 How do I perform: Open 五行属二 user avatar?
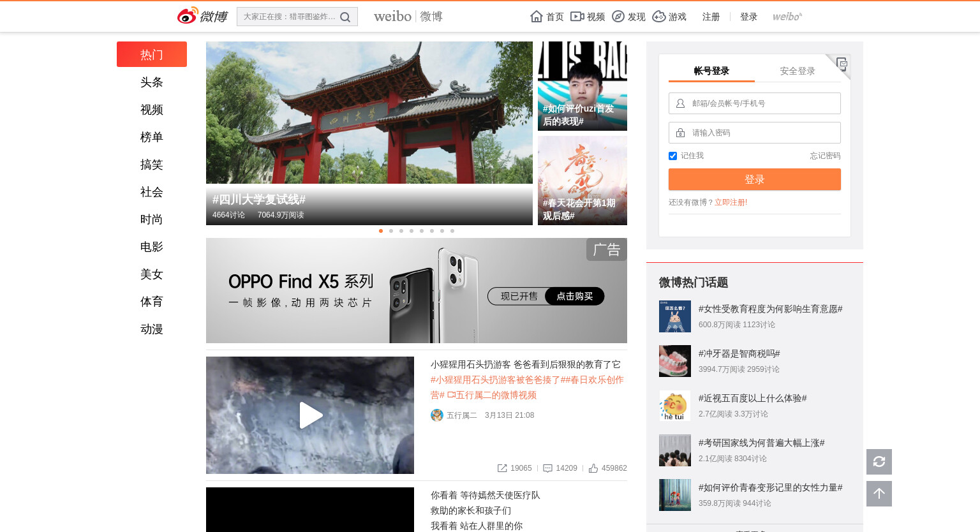437,415
